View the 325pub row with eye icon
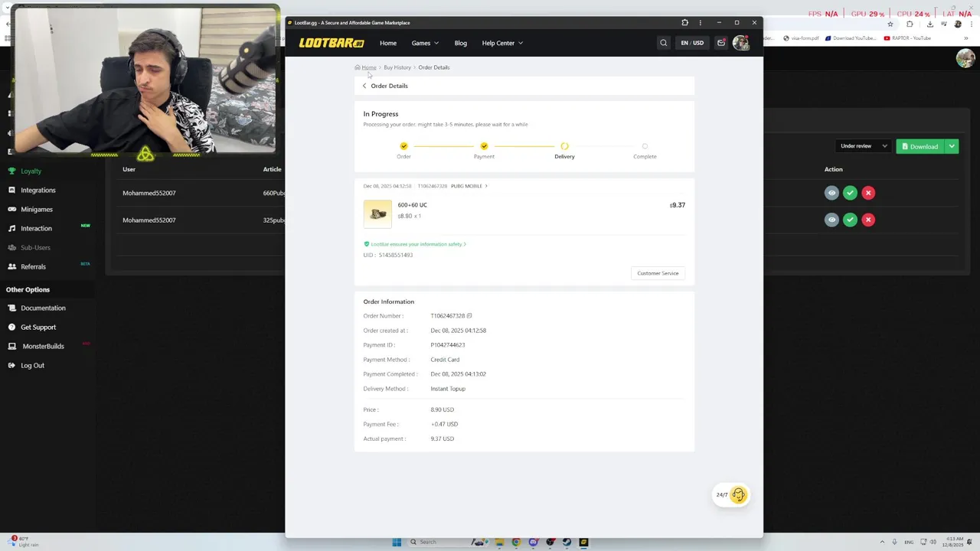Screen dimensions: 980x551 coord(831,220)
